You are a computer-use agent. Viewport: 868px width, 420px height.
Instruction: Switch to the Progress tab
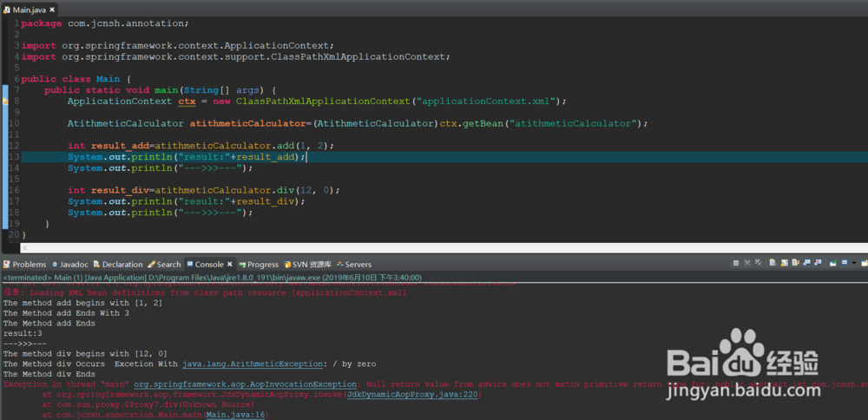point(259,265)
